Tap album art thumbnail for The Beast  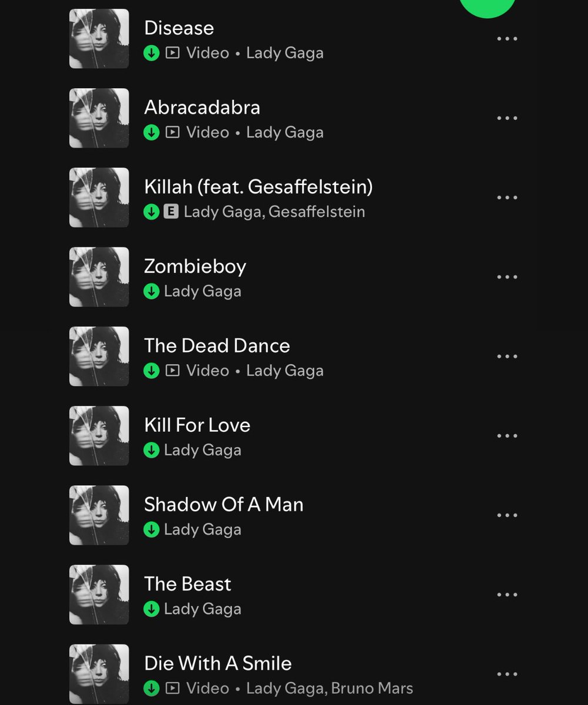(x=99, y=595)
